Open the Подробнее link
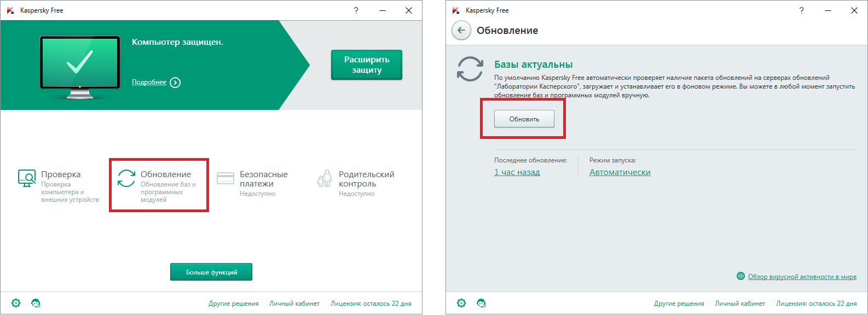This screenshot has height=315, width=868. click(x=149, y=82)
